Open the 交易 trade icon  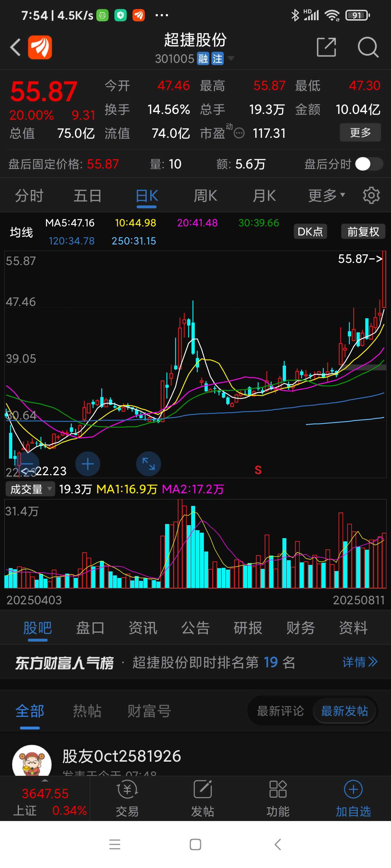(127, 799)
